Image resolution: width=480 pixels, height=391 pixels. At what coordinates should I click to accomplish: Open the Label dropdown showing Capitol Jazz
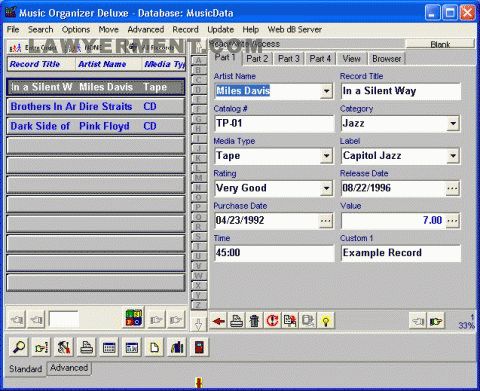[x=453, y=156]
